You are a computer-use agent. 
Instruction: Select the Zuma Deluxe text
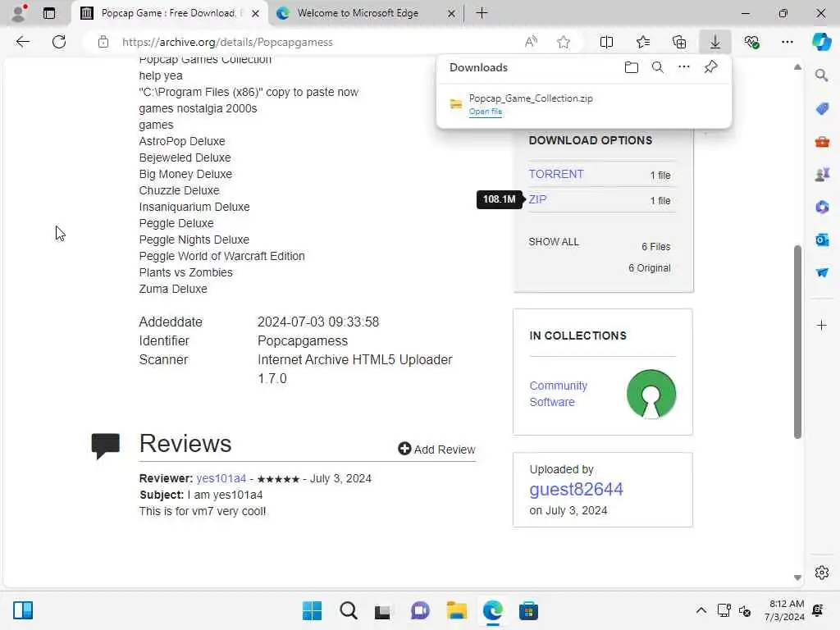[x=173, y=289]
